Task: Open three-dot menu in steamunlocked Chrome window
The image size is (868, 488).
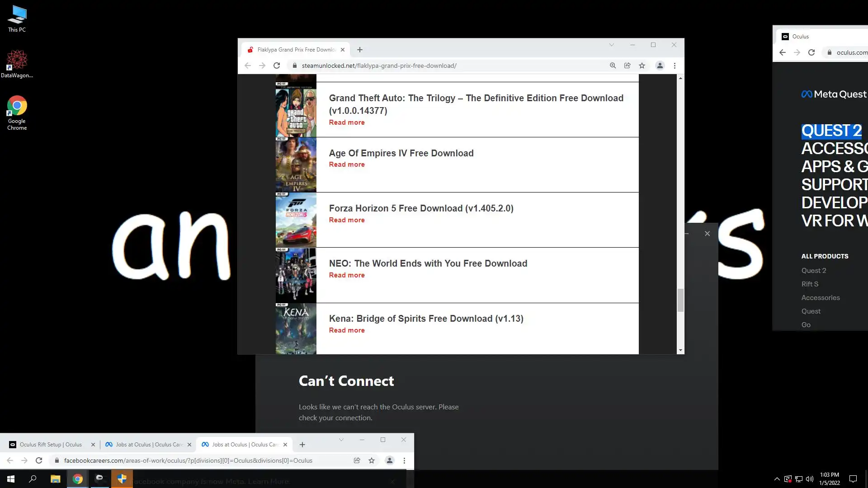Action: [675, 66]
